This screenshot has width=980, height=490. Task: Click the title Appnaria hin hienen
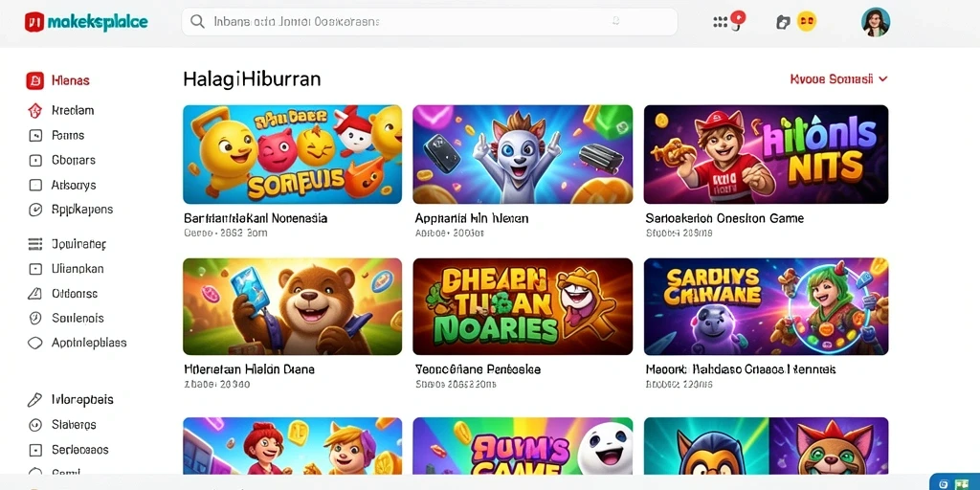[x=472, y=219]
